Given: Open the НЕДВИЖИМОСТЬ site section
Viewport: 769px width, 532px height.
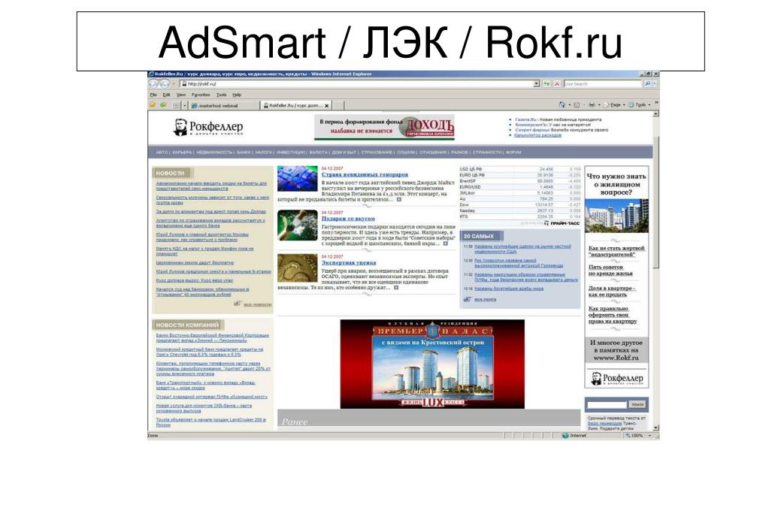Looking at the screenshot, I should click(x=213, y=153).
